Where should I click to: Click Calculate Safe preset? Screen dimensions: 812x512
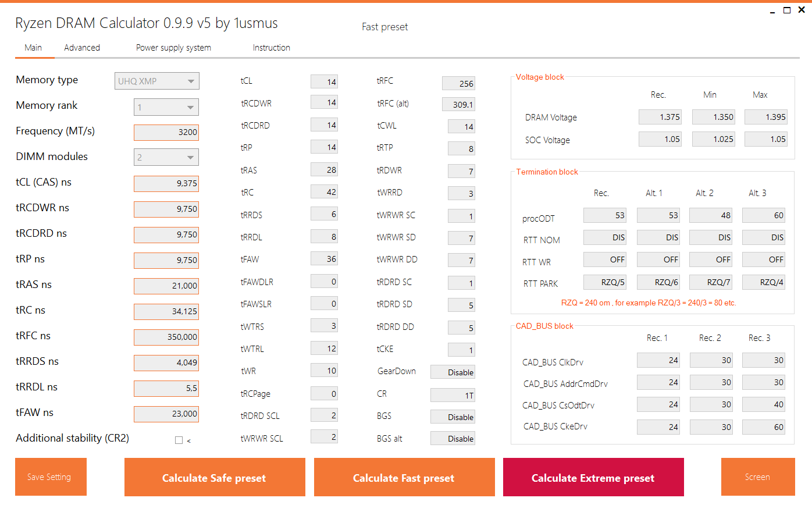point(215,477)
